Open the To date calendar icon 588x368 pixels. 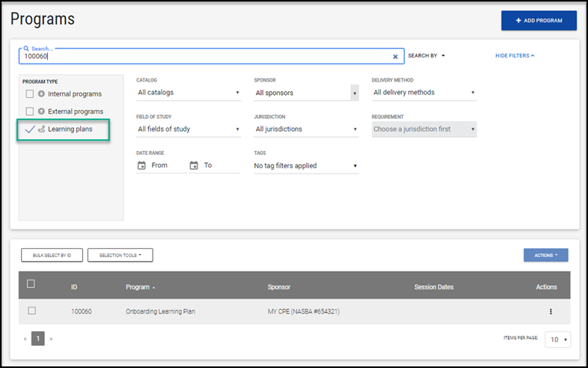click(194, 165)
